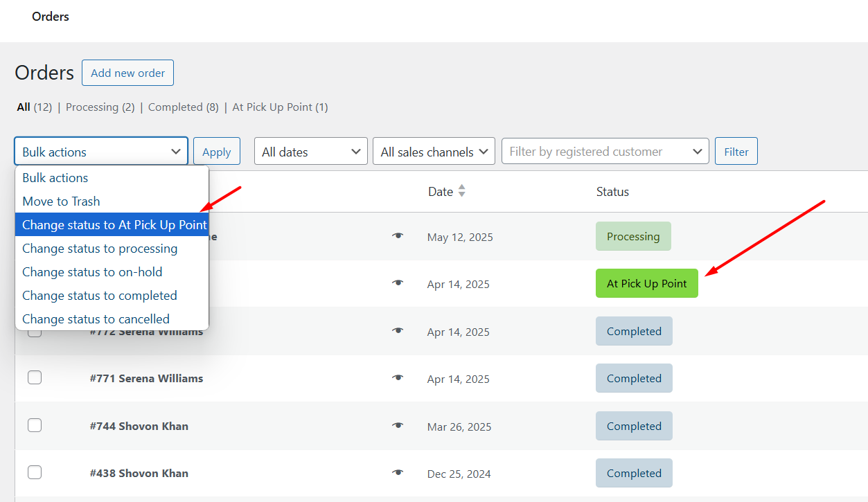Image resolution: width=868 pixels, height=502 pixels.
Task: Choose Change status to At Pick Up Point
Action: 112,225
